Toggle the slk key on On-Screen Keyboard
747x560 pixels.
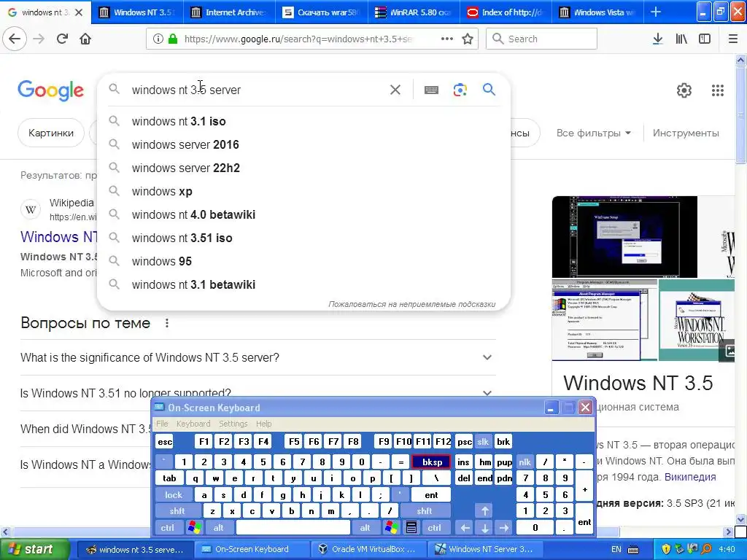[x=483, y=442]
